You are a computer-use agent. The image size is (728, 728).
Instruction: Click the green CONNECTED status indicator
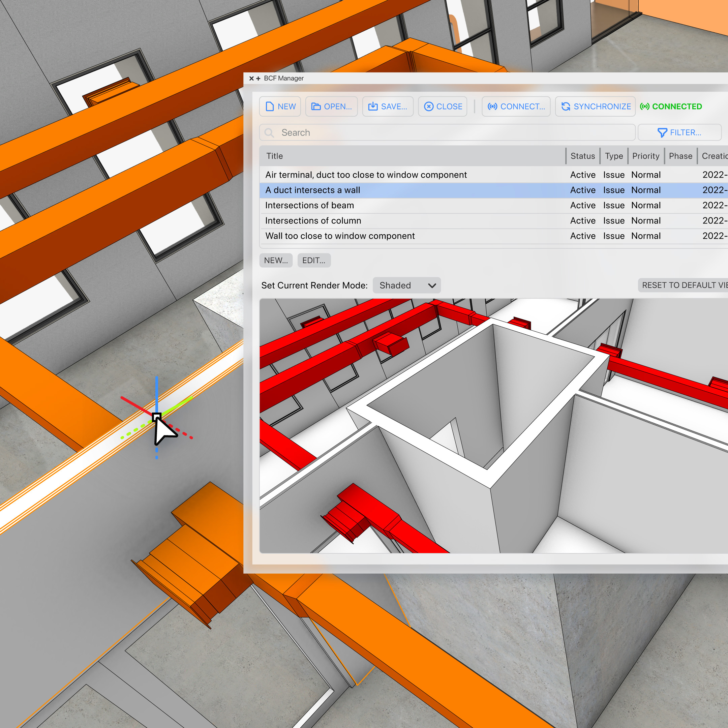[671, 107]
